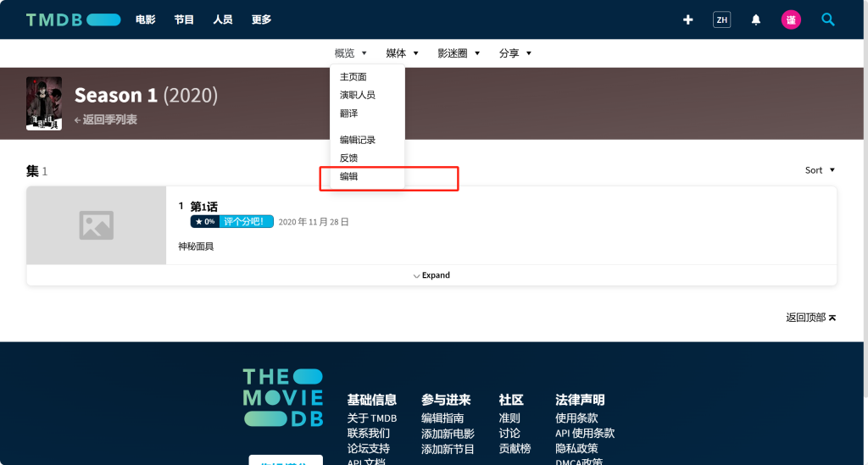Open the ZH language selector
Screen dimensions: 868x465
[721, 19]
